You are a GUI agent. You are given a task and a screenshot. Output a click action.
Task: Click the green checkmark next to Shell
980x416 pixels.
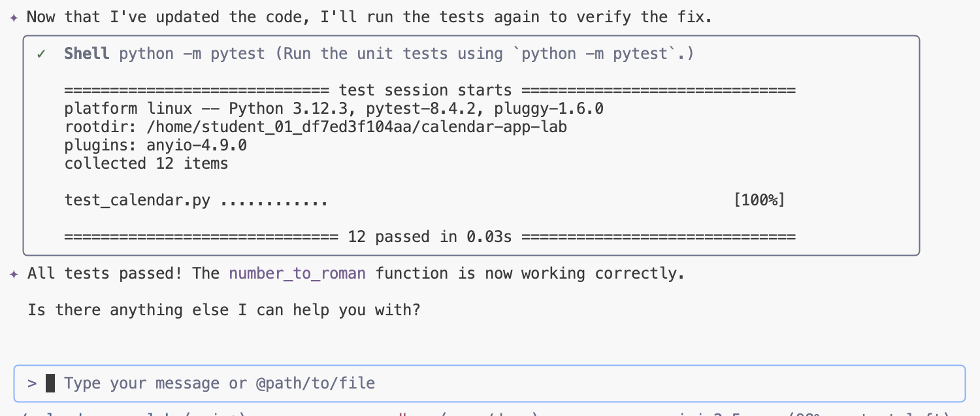41,54
